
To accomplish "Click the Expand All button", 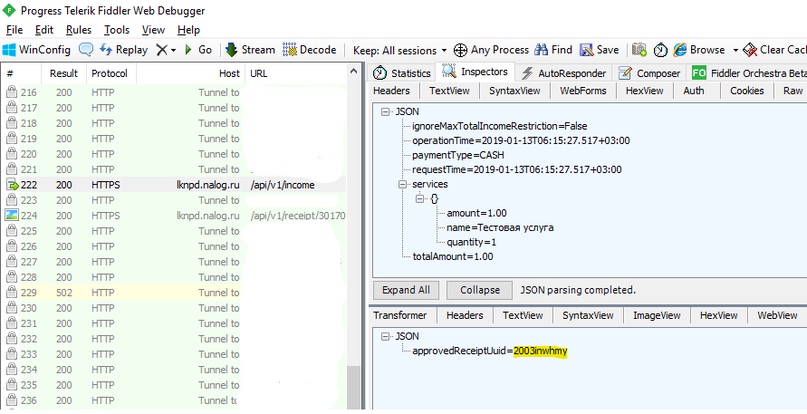I will 406,290.
